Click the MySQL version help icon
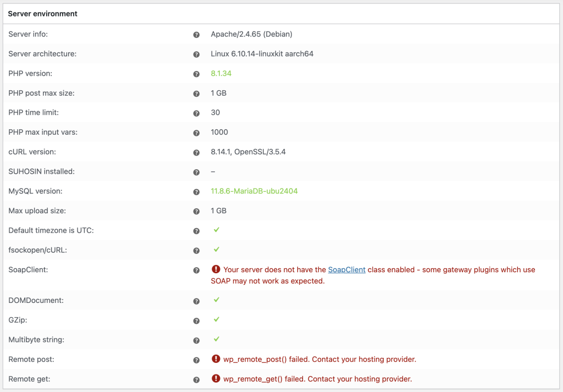The width and height of the screenshot is (563, 392). 196,192
